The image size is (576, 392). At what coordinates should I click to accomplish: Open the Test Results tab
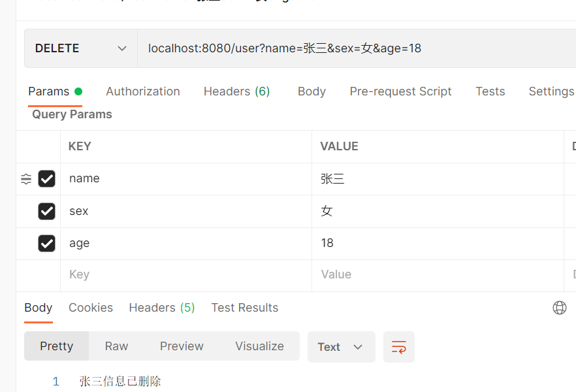245,308
